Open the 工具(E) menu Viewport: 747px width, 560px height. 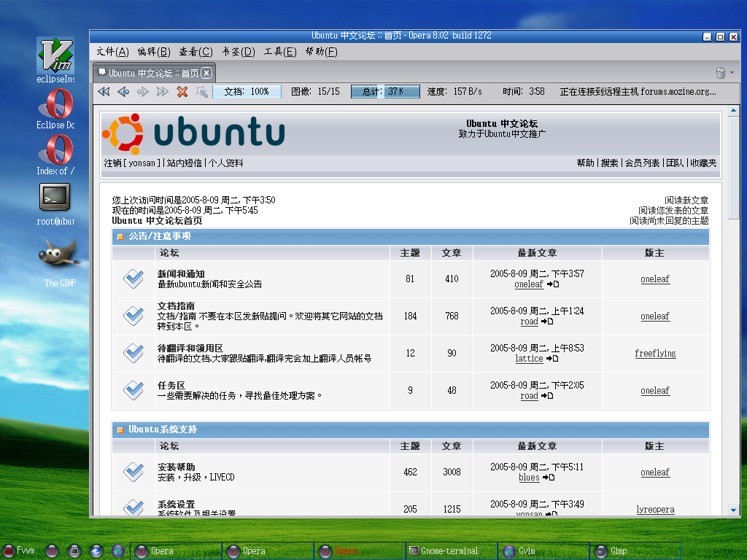[280, 52]
